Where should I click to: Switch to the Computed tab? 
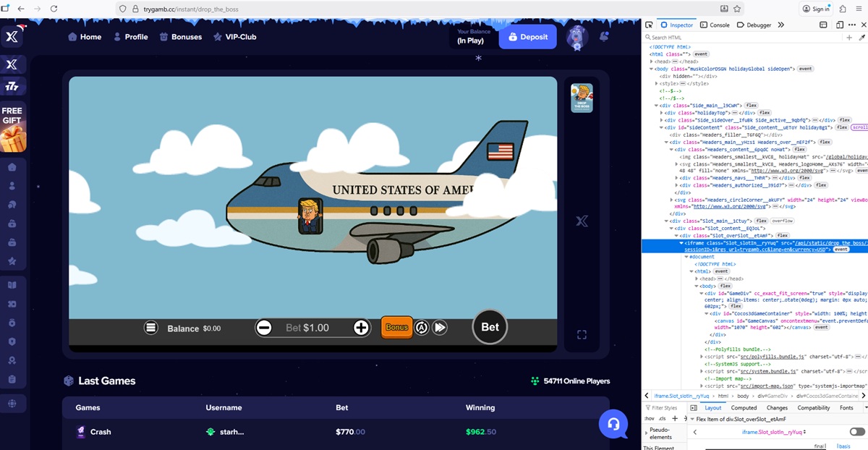[x=744, y=408]
